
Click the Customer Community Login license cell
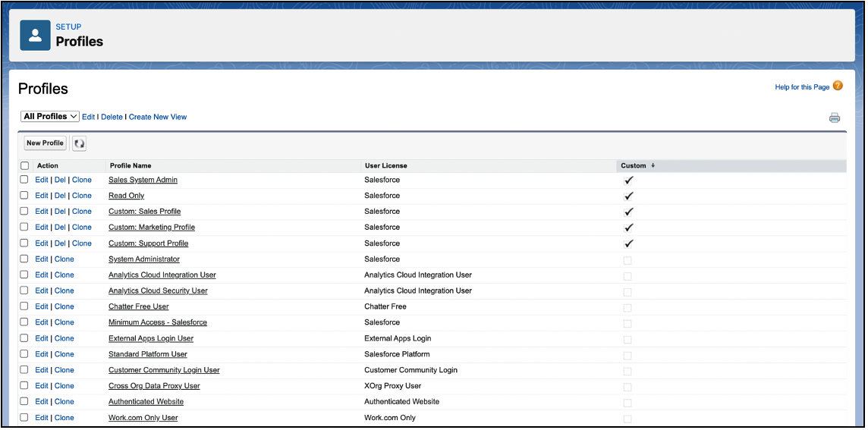[410, 370]
